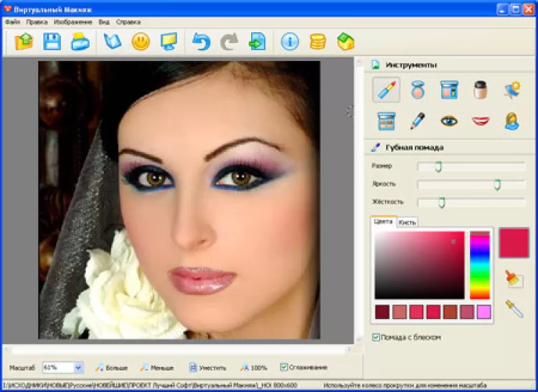Click the Уместить fit button
Viewport: 538px width, 392px height.
[208, 368]
